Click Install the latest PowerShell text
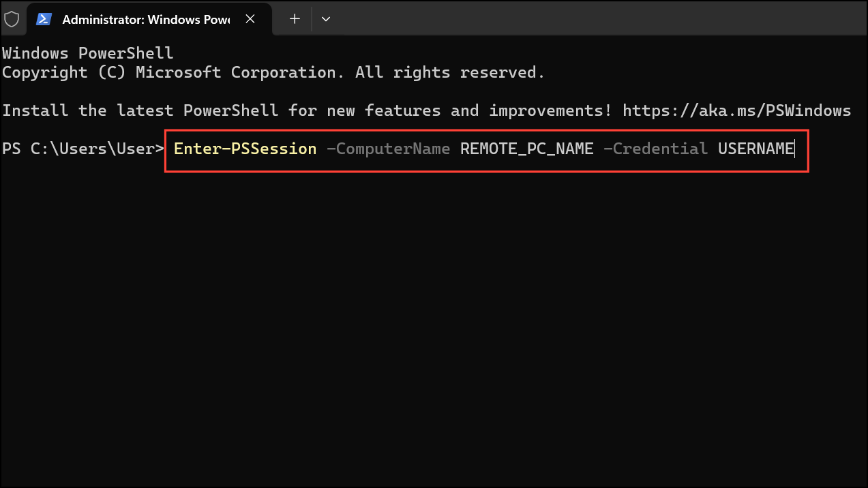Screen dimensions: 868x488 [140, 110]
